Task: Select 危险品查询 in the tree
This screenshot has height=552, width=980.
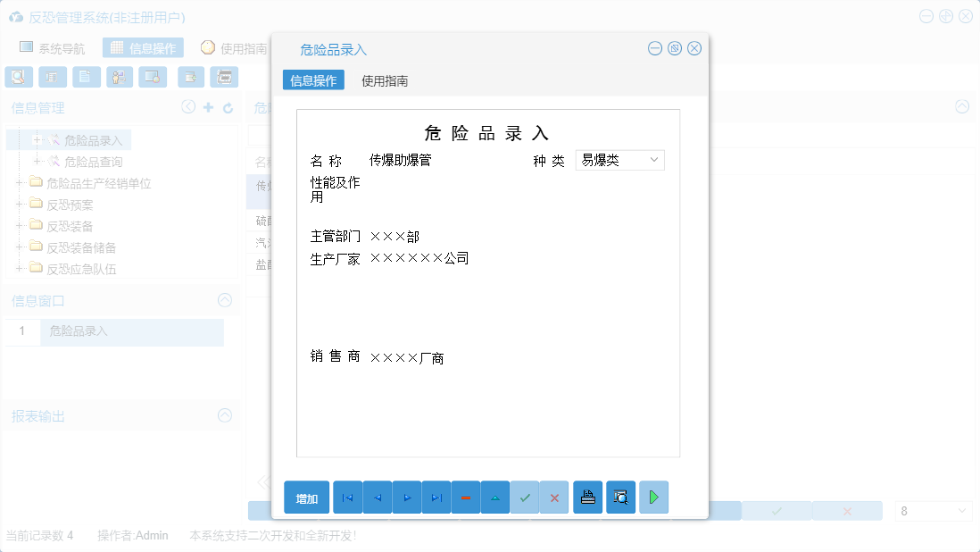Action: point(95,161)
